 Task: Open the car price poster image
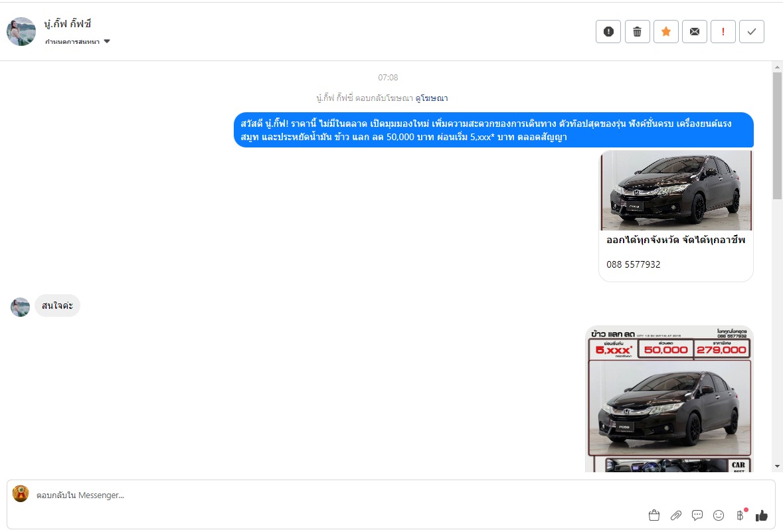pyautogui.click(x=669, y=399)
